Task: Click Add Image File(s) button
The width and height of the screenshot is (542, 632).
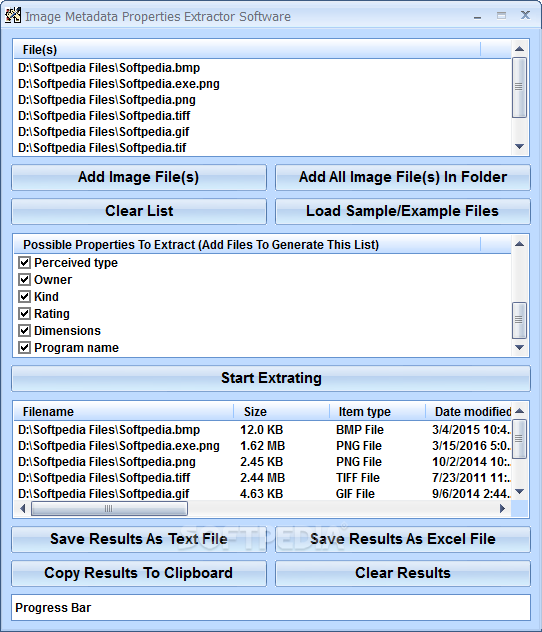Action: pyautogui.click(x=139, y=177)
